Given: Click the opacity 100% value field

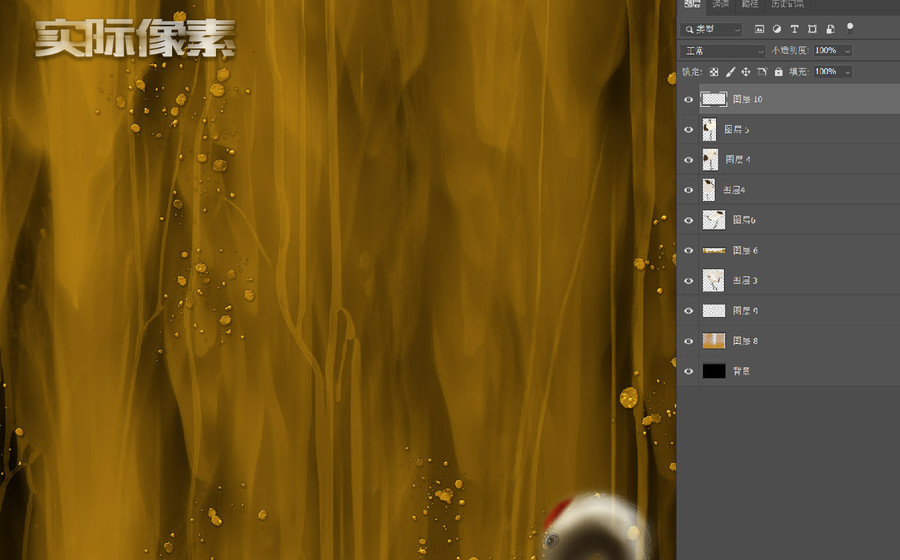Looking at the screenshot, I should click(x=828, y=51).
